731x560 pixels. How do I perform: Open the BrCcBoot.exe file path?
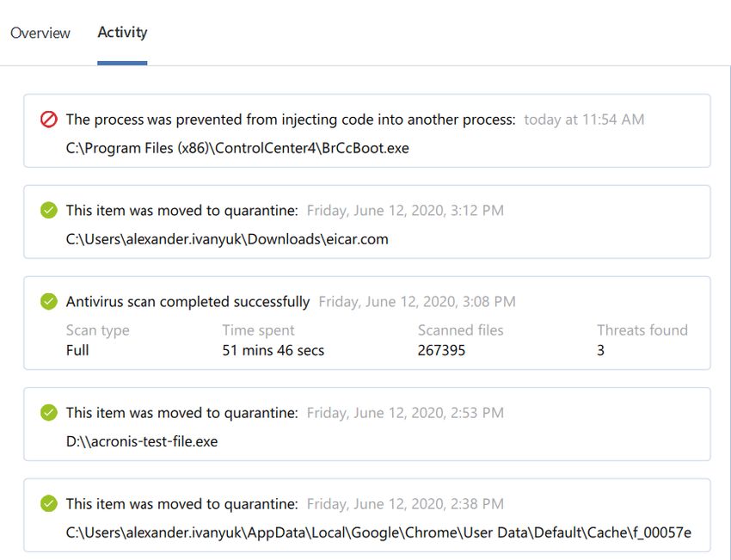(x=237, y=148)
